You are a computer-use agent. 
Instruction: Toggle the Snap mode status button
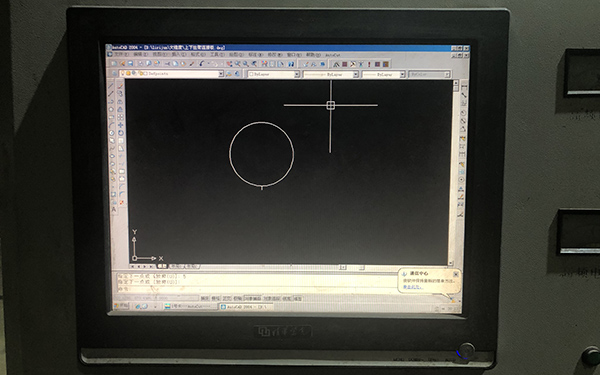pos(205,298)
